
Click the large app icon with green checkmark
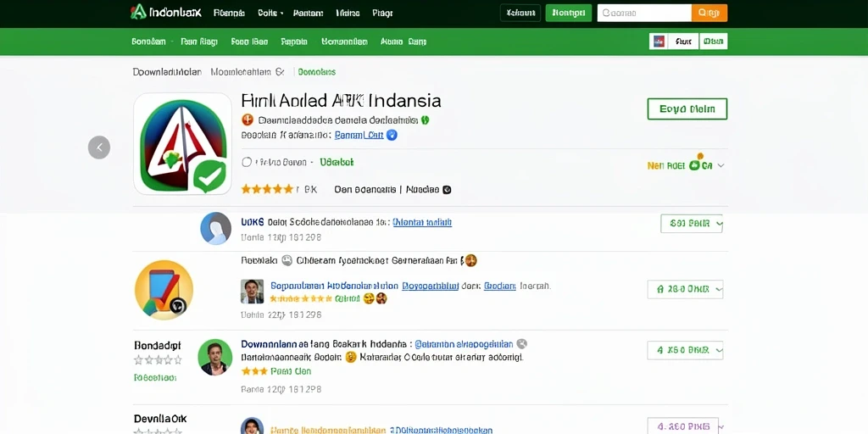point(183,144)
